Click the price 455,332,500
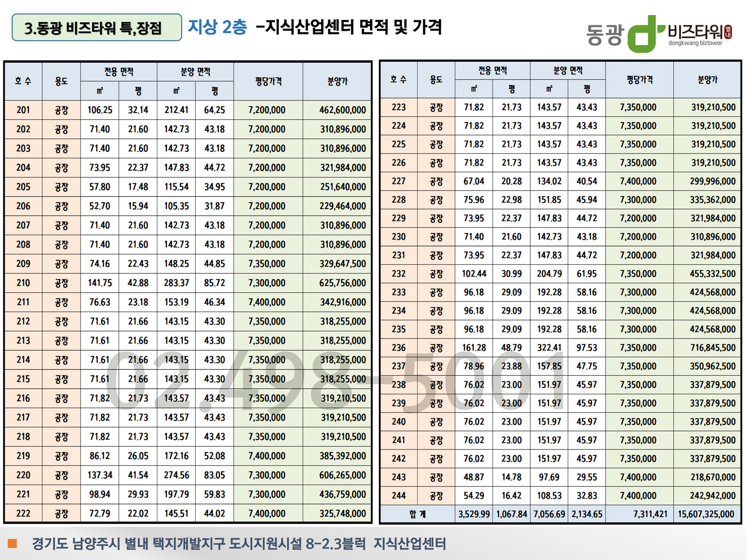747x560 pixels. click(x=713, y=274)
